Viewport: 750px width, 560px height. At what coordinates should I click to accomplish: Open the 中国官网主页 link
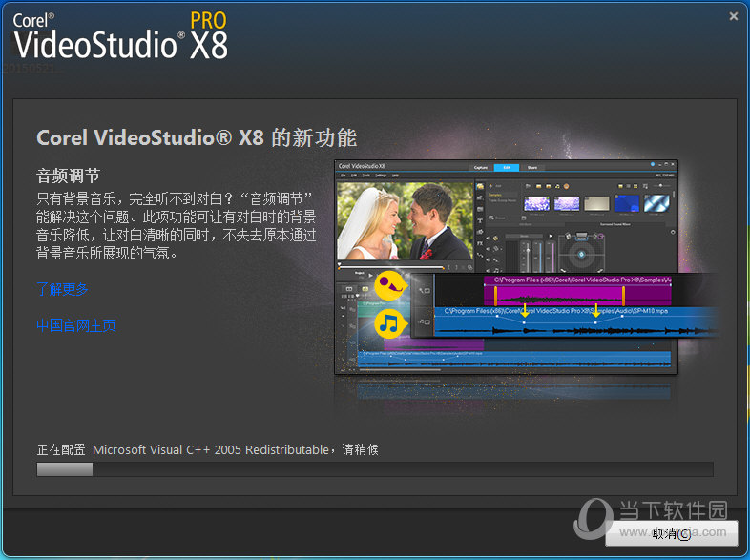pos(76,325)
